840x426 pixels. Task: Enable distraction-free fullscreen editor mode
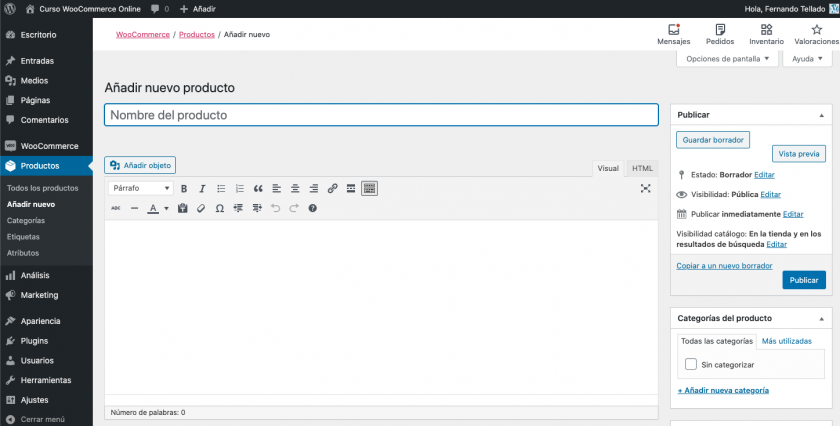646,188
